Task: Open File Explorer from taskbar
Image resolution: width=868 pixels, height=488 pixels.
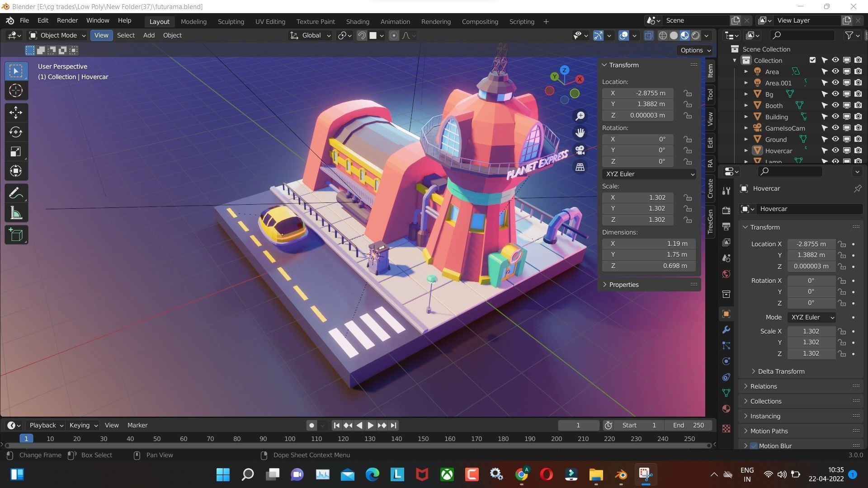Action: [x=596, y=474]
